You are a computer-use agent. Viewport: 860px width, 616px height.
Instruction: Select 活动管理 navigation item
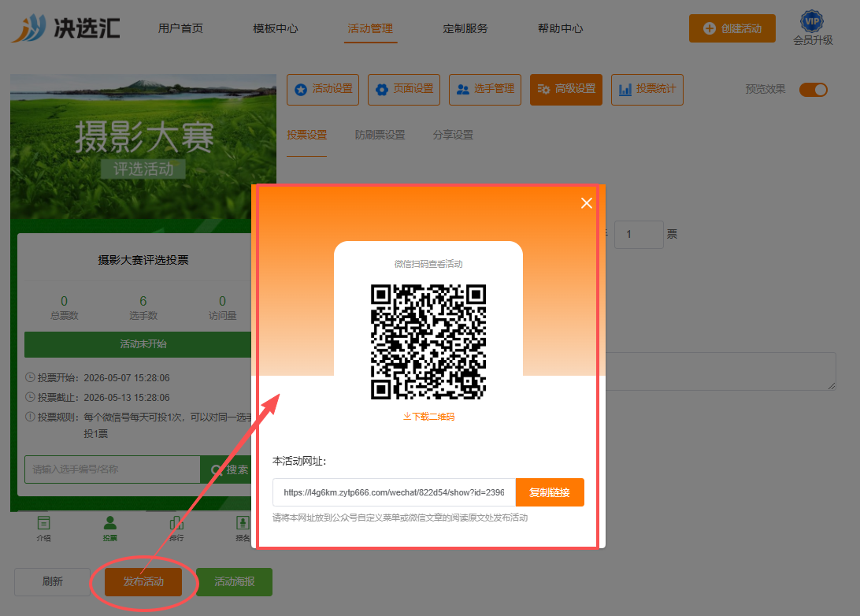pos(370,28)
